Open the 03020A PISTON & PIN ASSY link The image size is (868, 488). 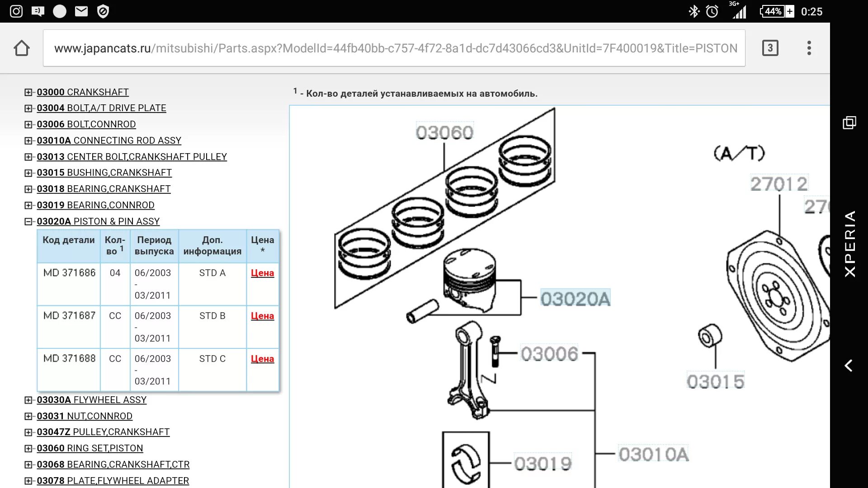[x=98, y=221]
